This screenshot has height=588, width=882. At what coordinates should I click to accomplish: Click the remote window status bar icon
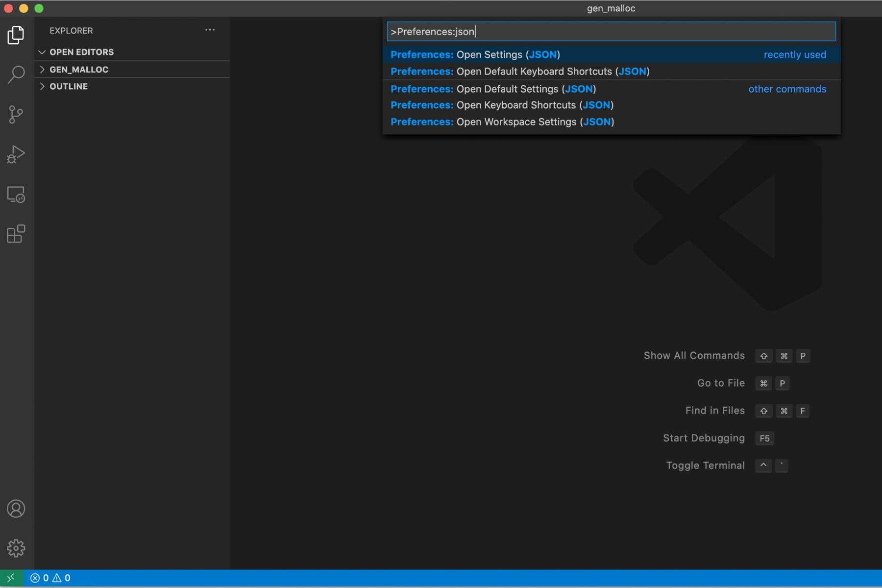(x=11, y=578)
